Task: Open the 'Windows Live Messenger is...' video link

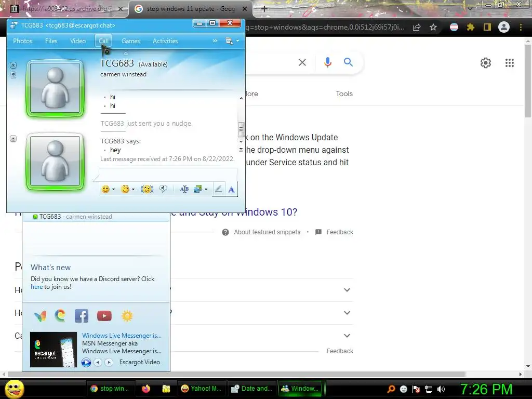Action: tap(122, 335)
